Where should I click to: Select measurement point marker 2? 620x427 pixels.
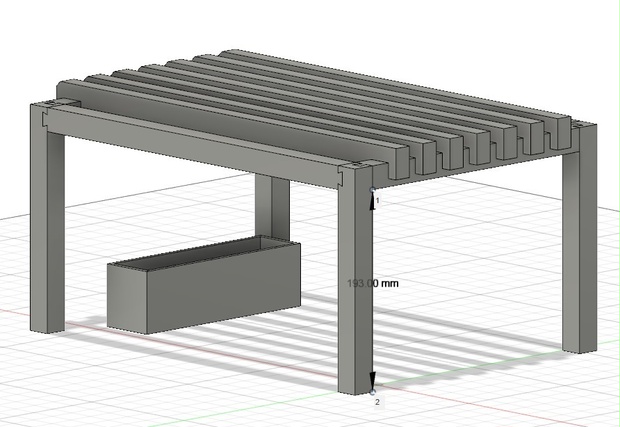372,392
